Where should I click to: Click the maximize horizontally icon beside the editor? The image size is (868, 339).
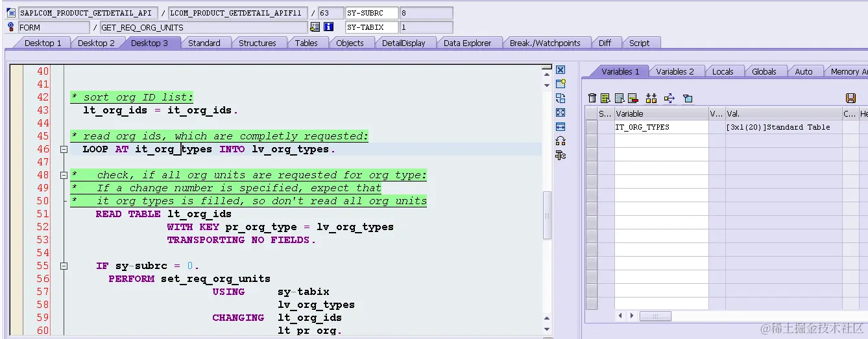pyautogui.click(x=561, y=126)
